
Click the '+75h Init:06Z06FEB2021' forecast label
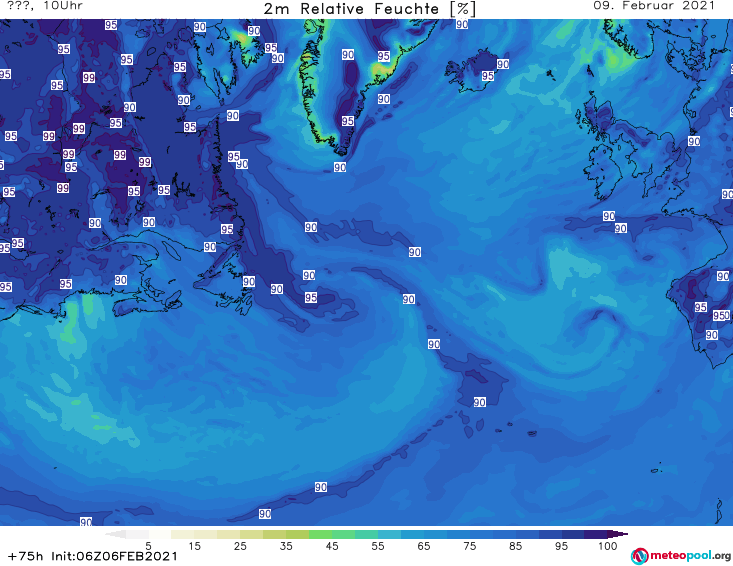[93, 556]
